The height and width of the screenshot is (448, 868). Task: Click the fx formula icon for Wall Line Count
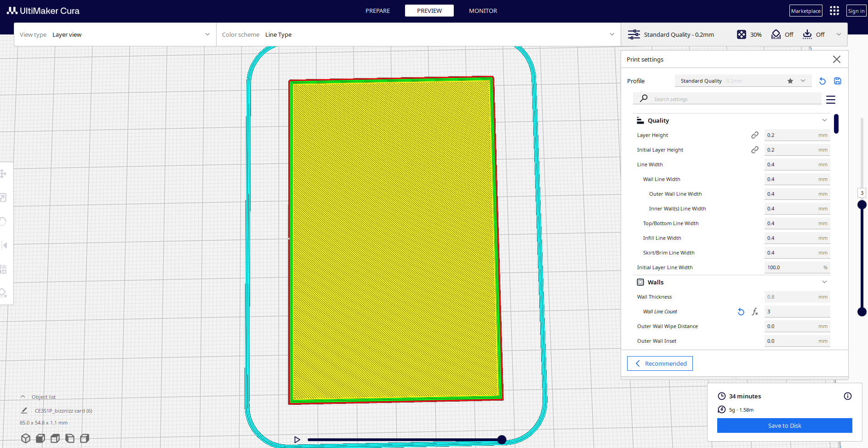click(x=755, y=312)
